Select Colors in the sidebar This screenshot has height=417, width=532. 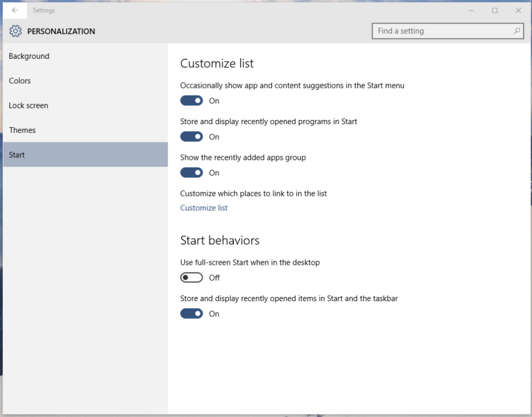(20, 81)
